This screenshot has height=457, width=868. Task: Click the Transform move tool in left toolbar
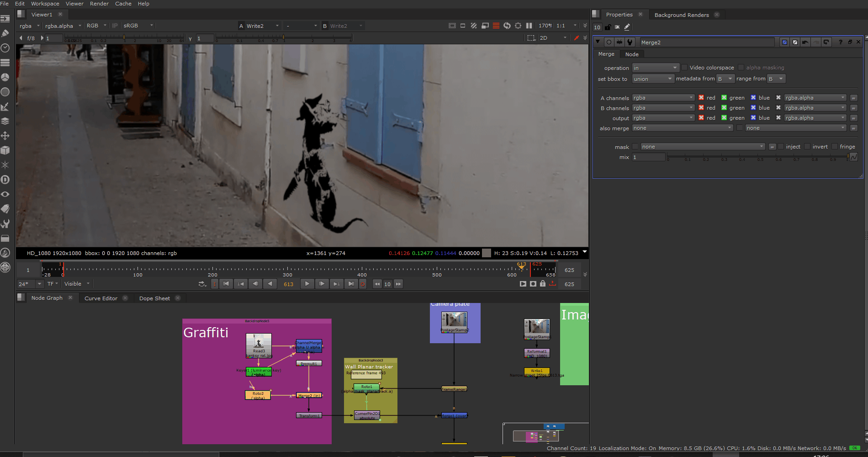tap(5, 136)
